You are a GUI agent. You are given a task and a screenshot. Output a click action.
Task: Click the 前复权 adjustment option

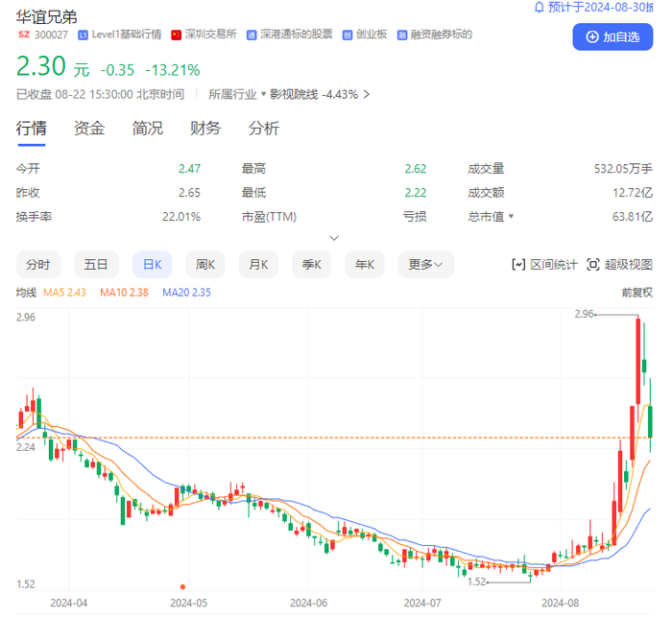pyautogui.click(x=637, y=293)
